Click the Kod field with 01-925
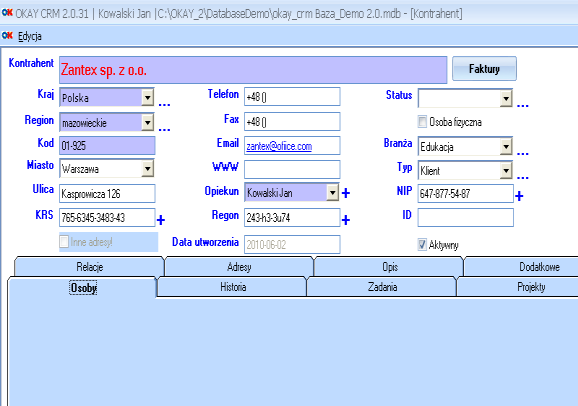The width and height of the screenshot is (578, 406). [107, 145]
